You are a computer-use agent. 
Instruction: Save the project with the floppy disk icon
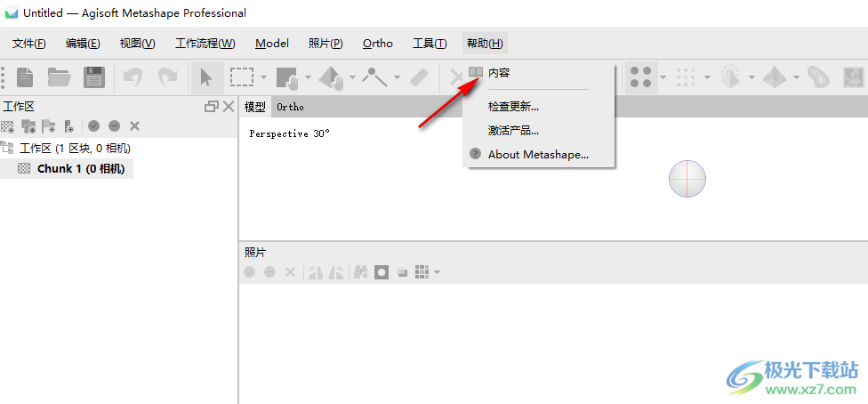tap(94, 77)
